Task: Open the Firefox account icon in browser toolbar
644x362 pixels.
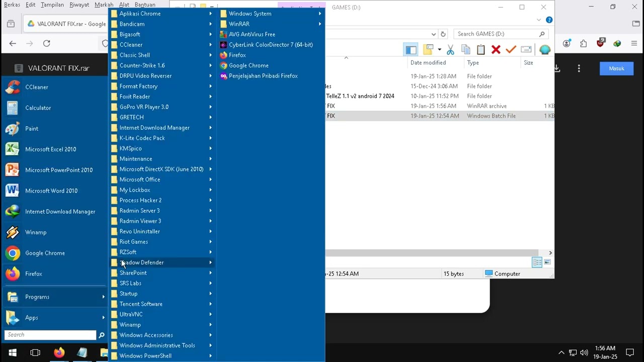Action: [567, 44]
